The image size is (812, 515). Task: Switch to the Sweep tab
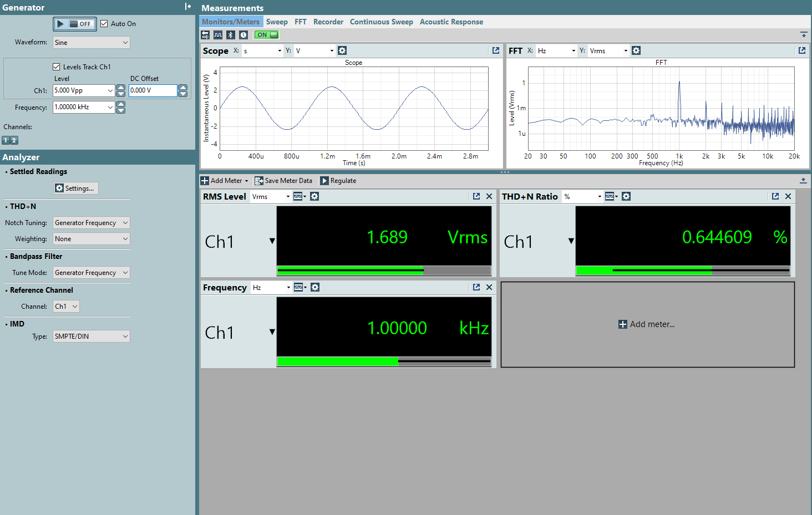coord(277,22)
